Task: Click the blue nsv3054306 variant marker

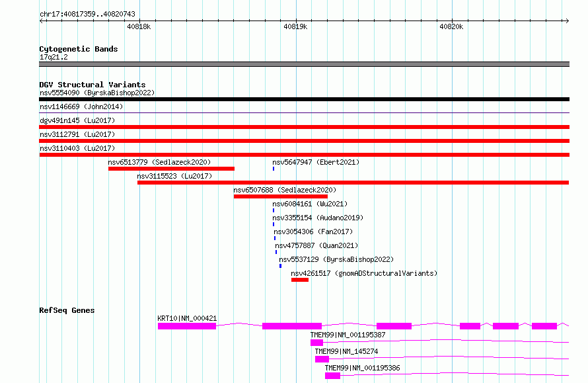Action: click(275, 238)
